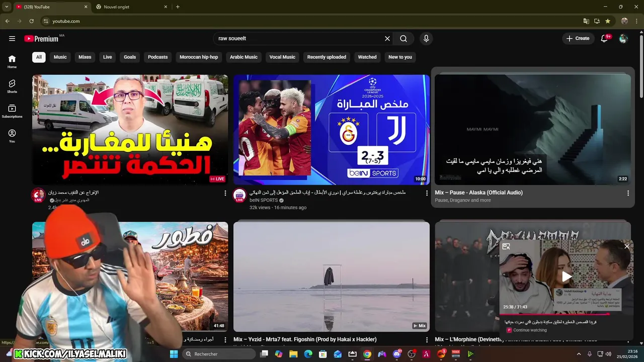Select the Podcasts filter chip
The height and width of the screenshot is (362, 644).
[x=158, y=57]
